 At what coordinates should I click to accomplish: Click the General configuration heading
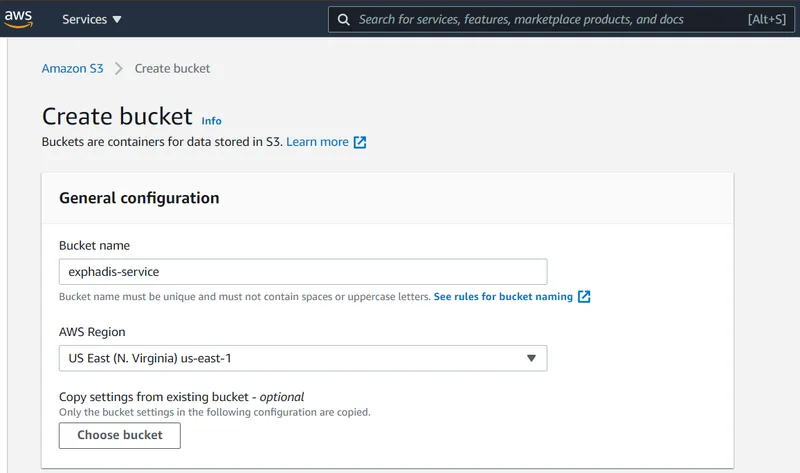139,198
